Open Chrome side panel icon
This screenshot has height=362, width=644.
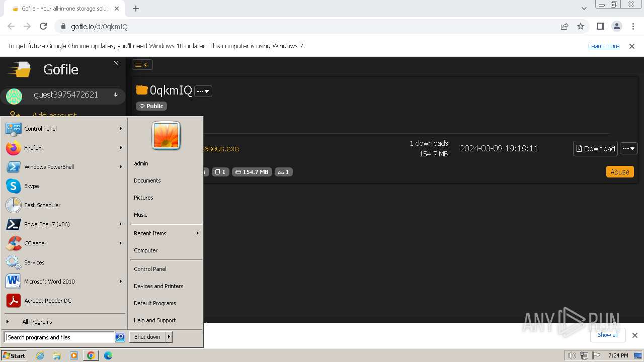point(600,26)
